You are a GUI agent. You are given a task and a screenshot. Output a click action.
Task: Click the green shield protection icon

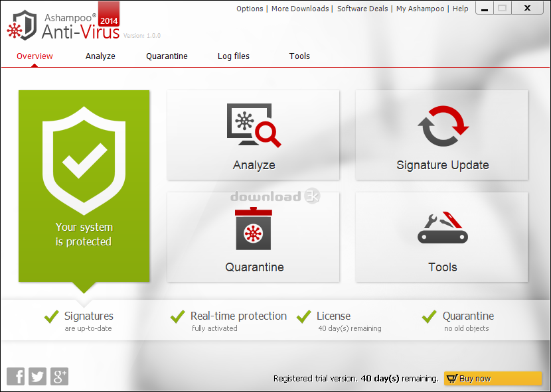coord(84,161)
